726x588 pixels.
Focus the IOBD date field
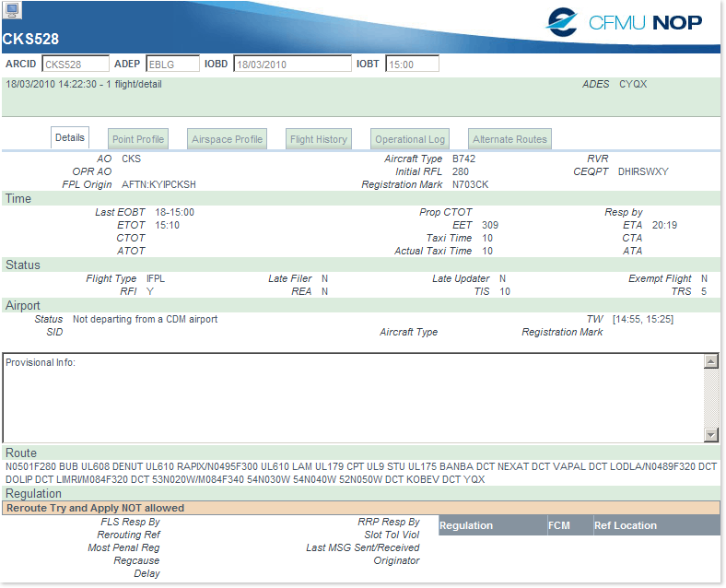pos(292,65)
